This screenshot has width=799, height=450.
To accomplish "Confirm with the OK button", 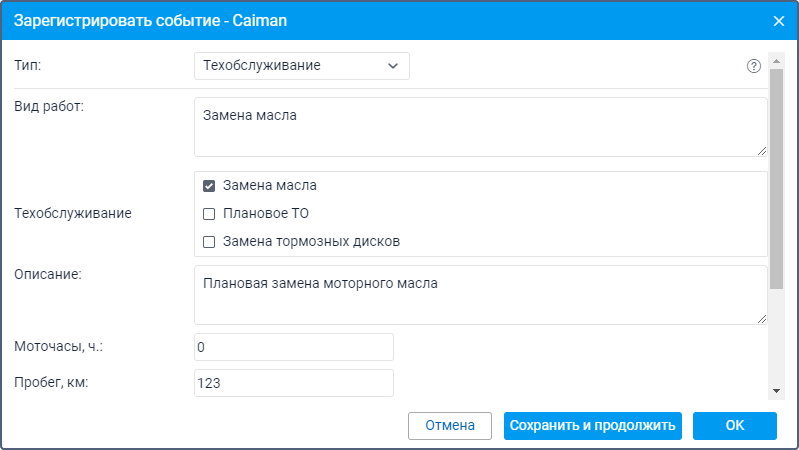I will [x=735, y=426].
